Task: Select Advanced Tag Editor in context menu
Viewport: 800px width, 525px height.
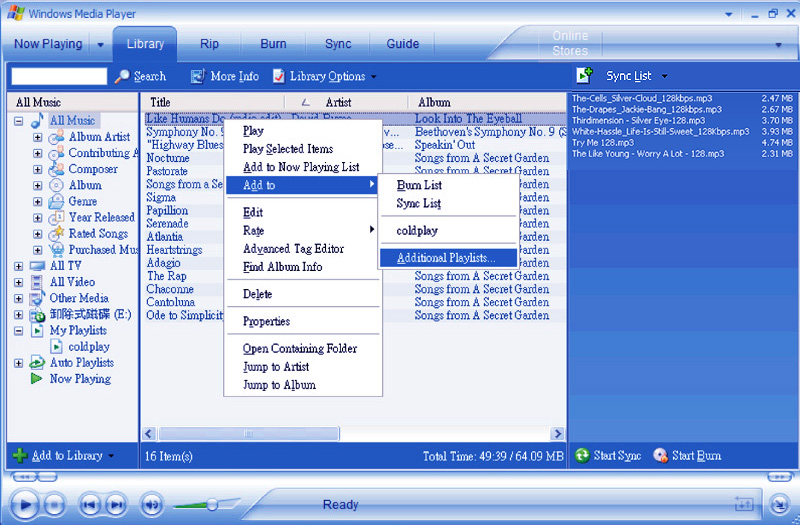Action: coord(303,248)
